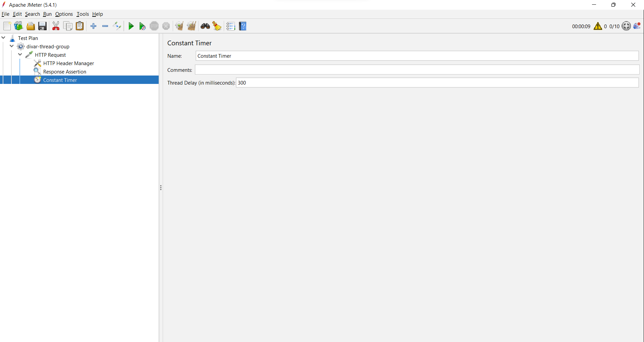Click the Collapse All minus icon
Screen dimensions: 644x342
(105, 26)
